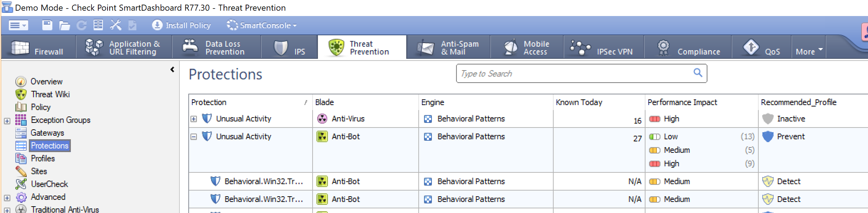Switch to the IPS tab
This screenshot has width=868, height=213.
[x=289, y=47]
